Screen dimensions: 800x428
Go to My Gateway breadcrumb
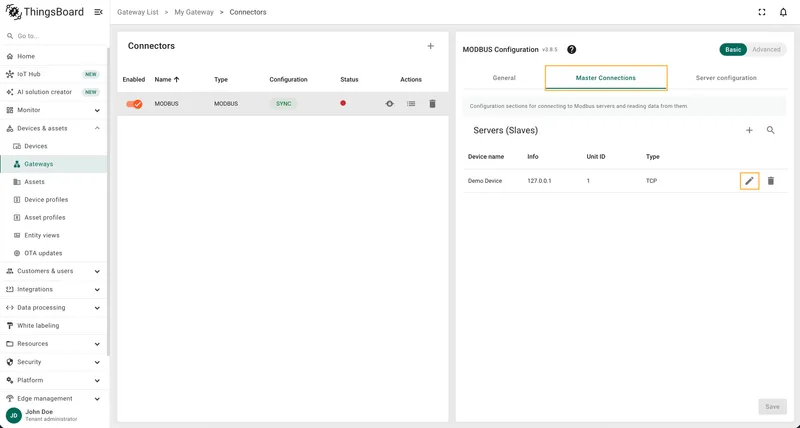pyautogui.click(x=194, y=12)
